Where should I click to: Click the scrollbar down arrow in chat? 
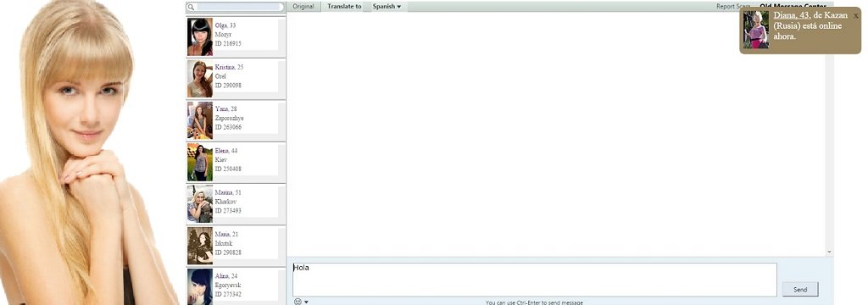[829, 252]
